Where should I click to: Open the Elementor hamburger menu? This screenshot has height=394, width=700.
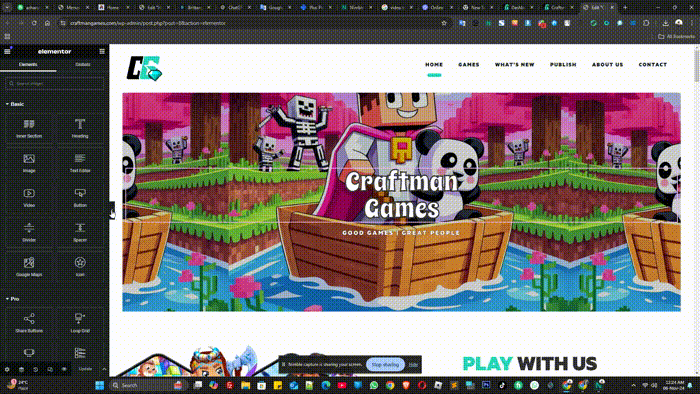point(7,51)
